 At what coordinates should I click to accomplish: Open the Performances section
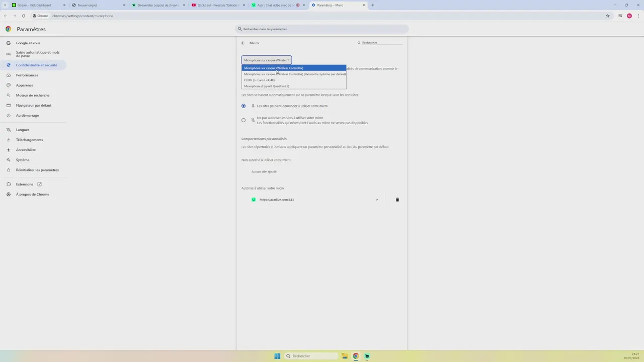(x=27, y=75)
